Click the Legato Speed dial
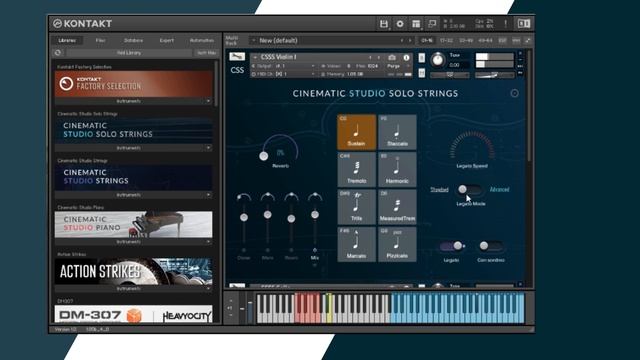Viewport: 640px width, 360px height. (x=472, y=146)
